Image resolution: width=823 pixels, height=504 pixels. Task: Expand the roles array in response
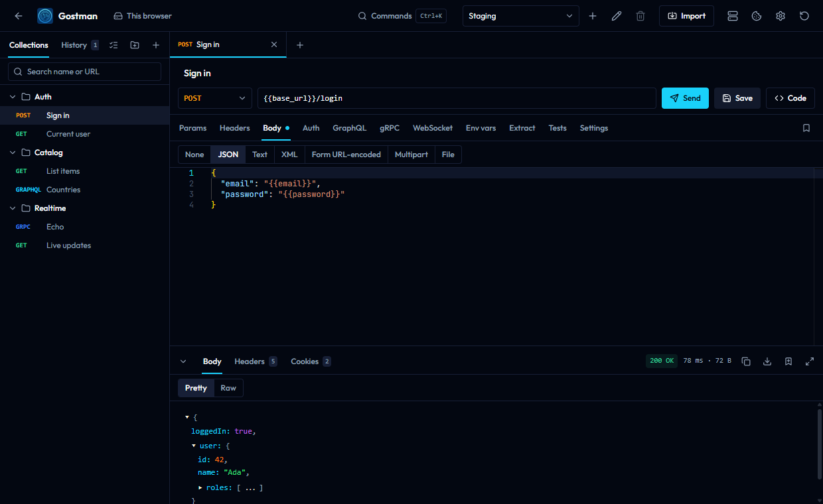pyautogui.click(x=200, y=487)
